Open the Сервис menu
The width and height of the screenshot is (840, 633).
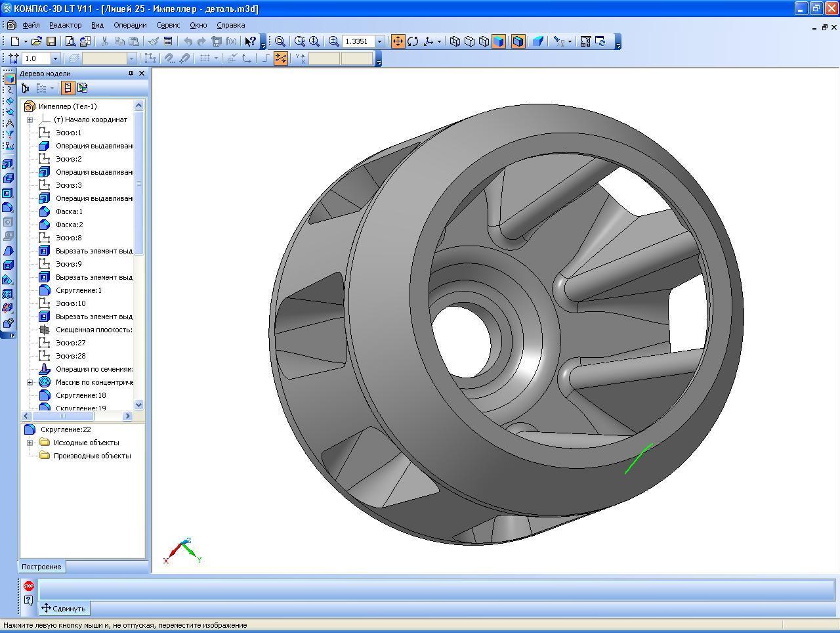168,25
